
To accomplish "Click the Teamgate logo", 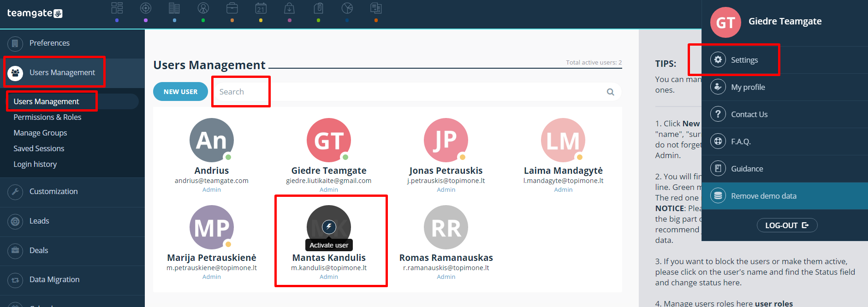I will tap(35, 13).
